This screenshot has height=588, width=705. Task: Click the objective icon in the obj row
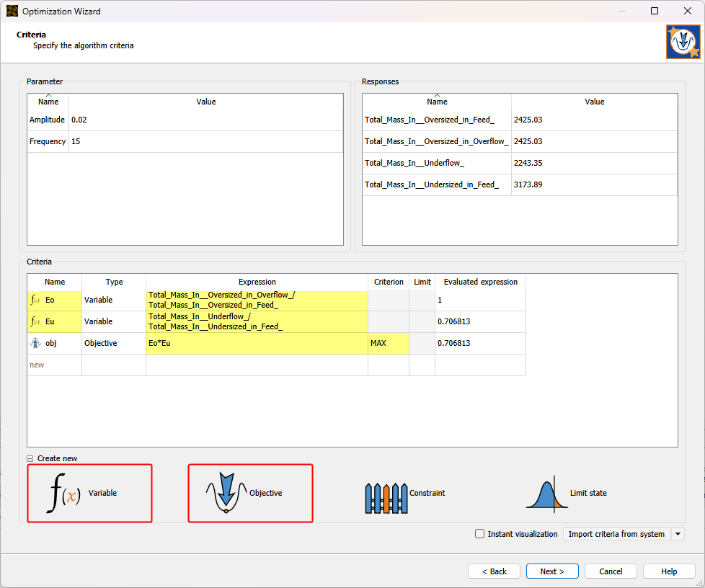click(35, 343)
